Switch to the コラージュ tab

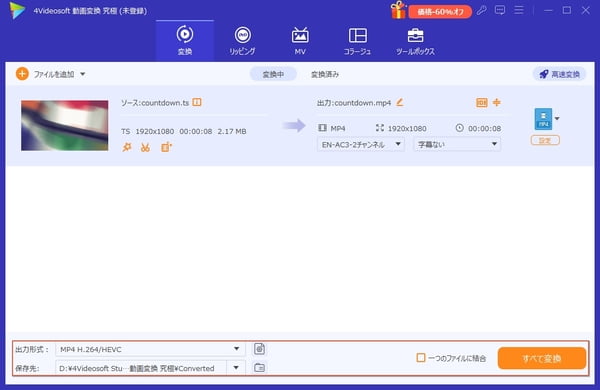click(x=357, y=41)
